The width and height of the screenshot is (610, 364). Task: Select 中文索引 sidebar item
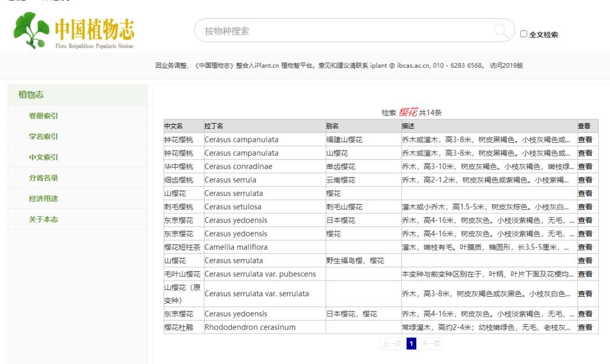(x=43, y=157)
